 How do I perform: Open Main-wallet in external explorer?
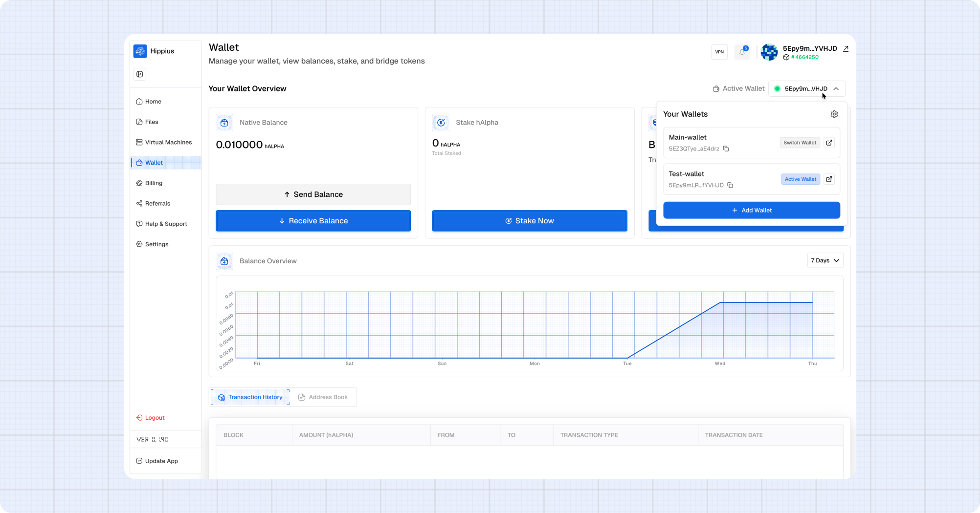[829, 143]
